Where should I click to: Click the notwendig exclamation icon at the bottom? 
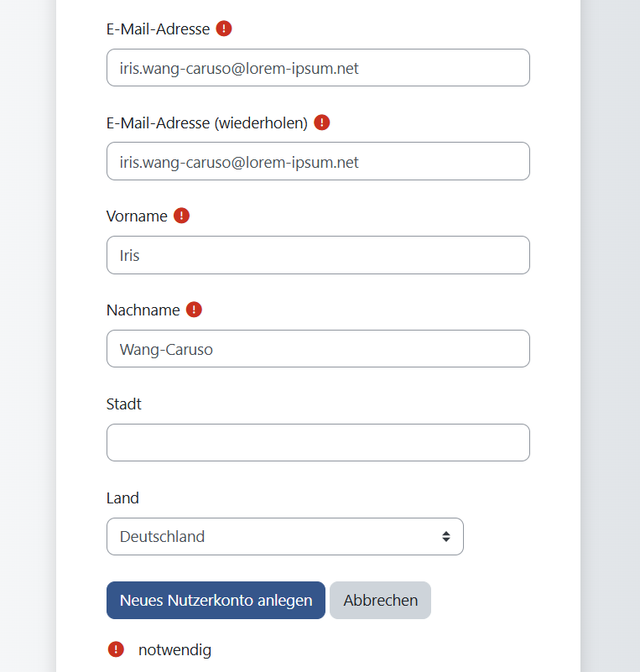coord(117,649)
